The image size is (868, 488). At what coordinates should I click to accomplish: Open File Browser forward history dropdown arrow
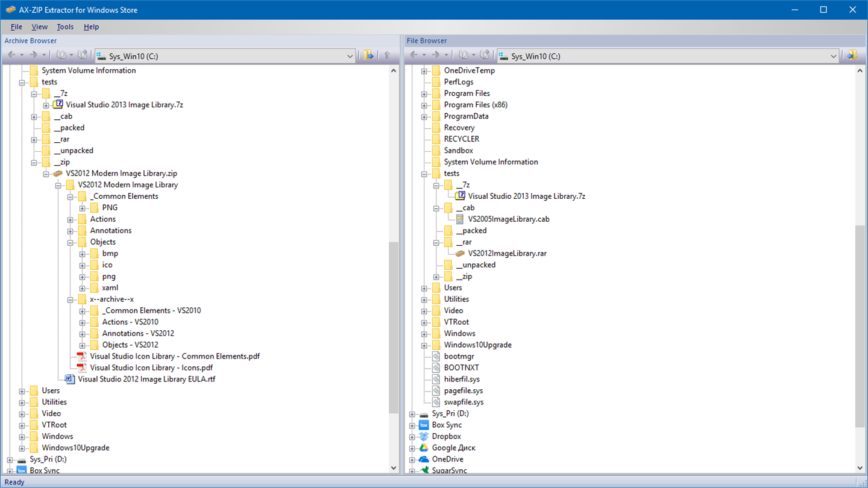click(x=447, y=55)
